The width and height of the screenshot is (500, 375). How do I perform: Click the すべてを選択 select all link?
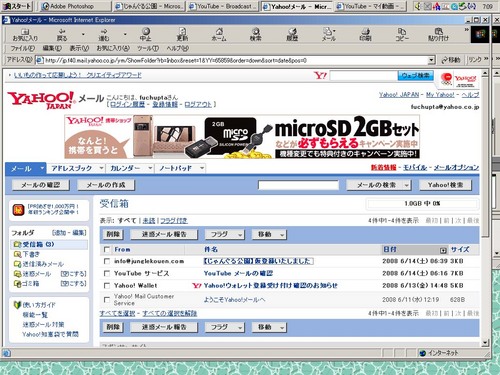tap(117, 314)
